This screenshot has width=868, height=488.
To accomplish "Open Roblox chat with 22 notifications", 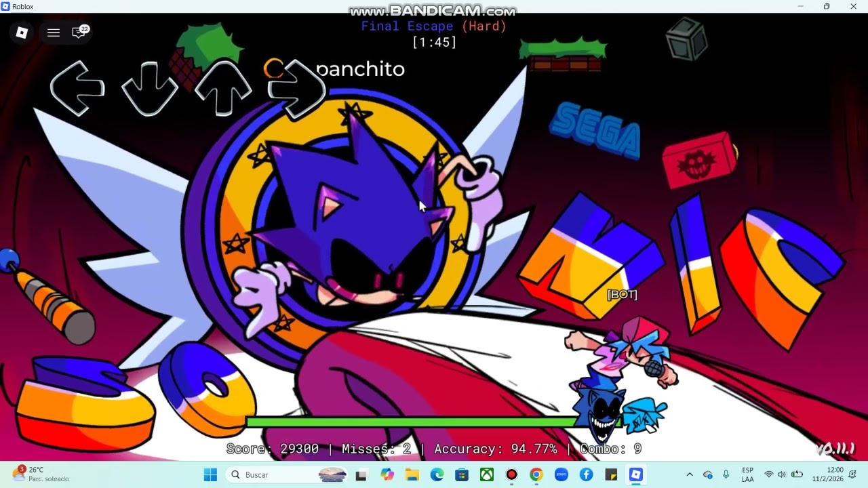I will 79,32.
